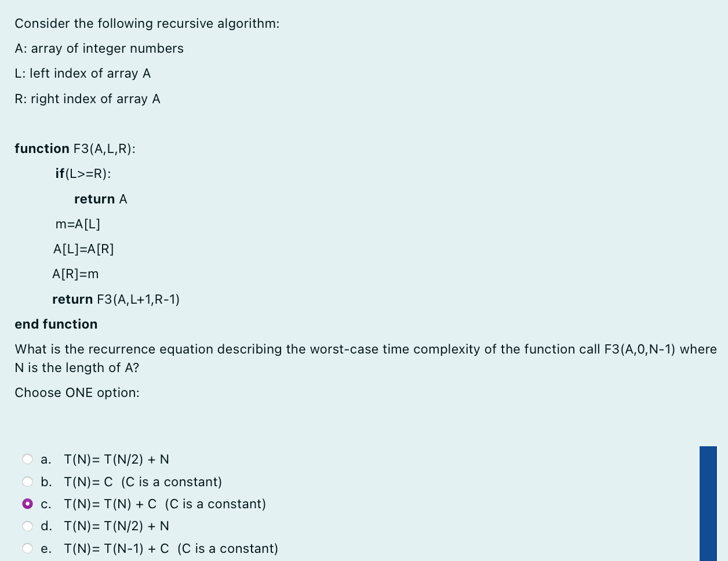Click the if(L>=R) condition line

(x=83, y=173)
